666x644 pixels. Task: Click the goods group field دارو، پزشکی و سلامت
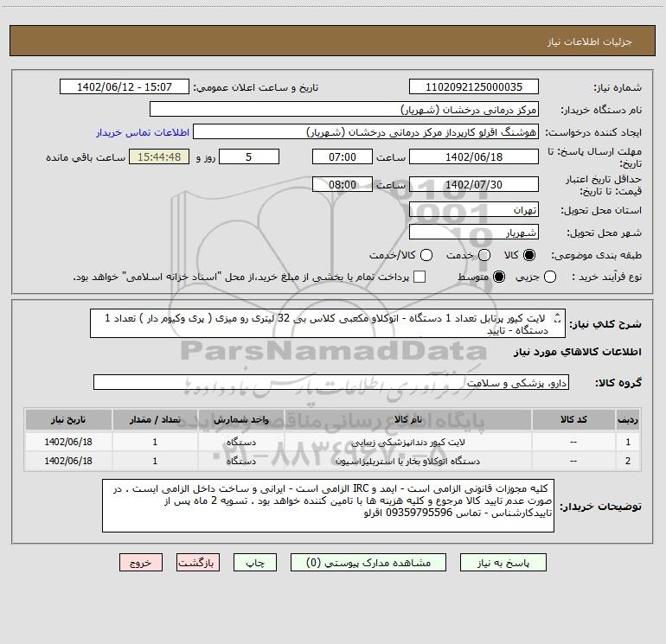tap(331, 382)
